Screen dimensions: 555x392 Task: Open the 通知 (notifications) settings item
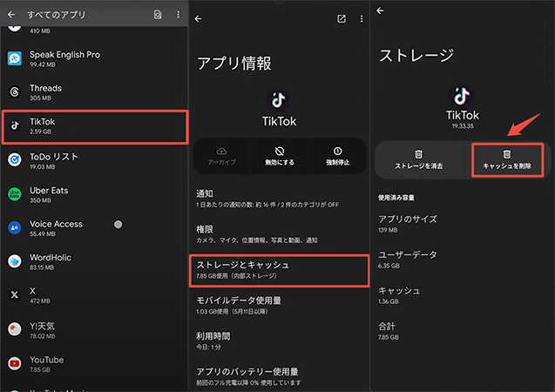point(277,198)
